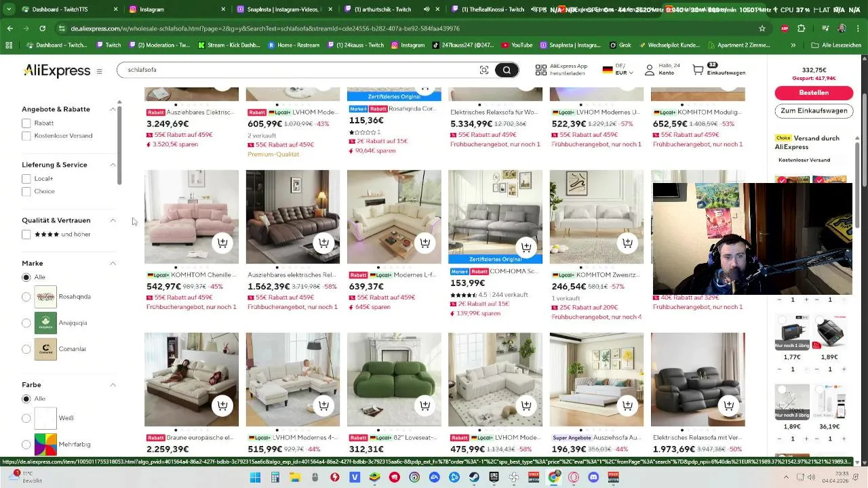Open image search camera icon in search bar

(484, 70)
